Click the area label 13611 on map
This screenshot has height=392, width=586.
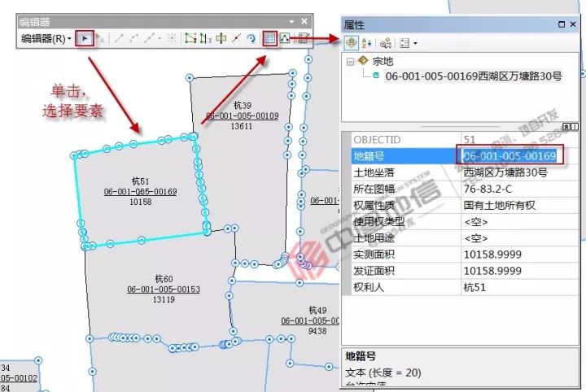click(x=242, y=126)
